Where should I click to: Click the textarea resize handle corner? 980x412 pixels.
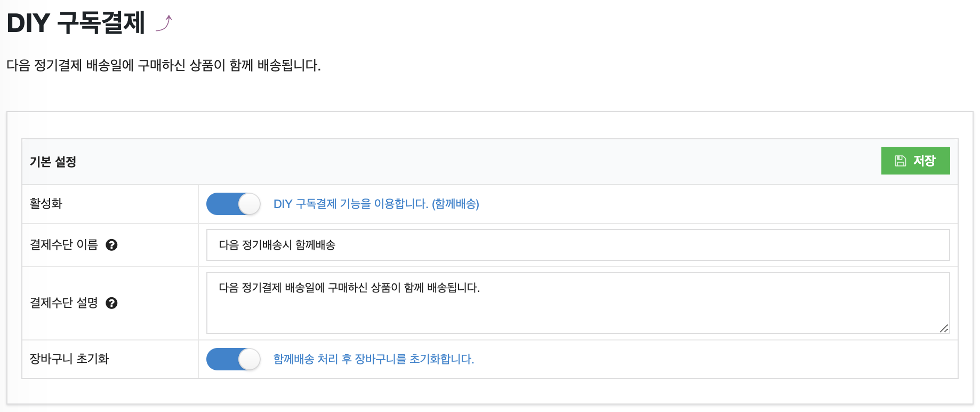(x=944, y=328)
